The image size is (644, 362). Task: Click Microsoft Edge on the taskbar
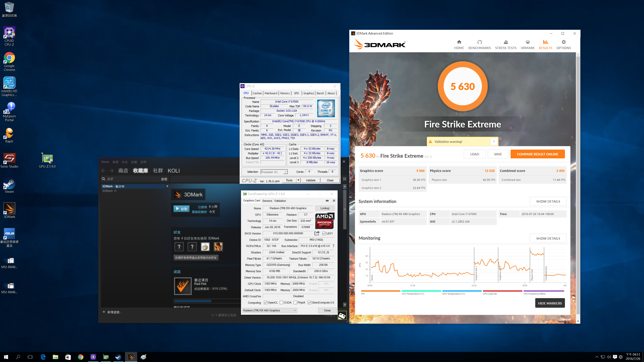tap(43, 357)
